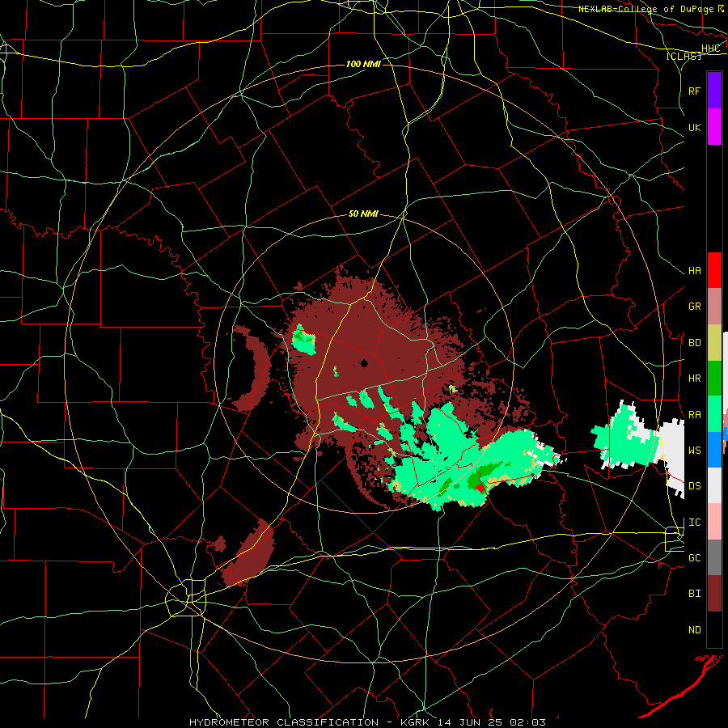Click the DS legend label

pos(695,485)
